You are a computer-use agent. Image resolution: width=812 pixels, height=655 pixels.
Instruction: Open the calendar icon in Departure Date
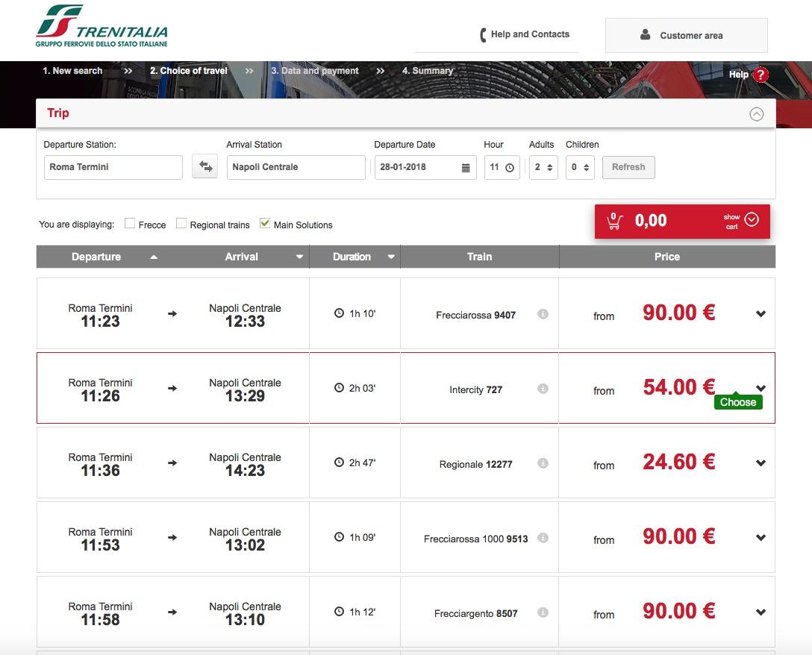pos(466,168)
